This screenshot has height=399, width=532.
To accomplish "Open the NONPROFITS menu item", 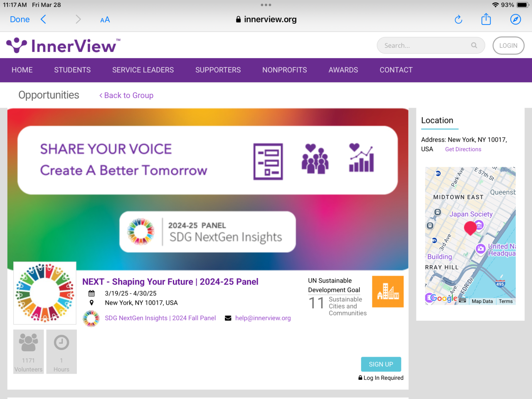I will click(x=285, y=70).
